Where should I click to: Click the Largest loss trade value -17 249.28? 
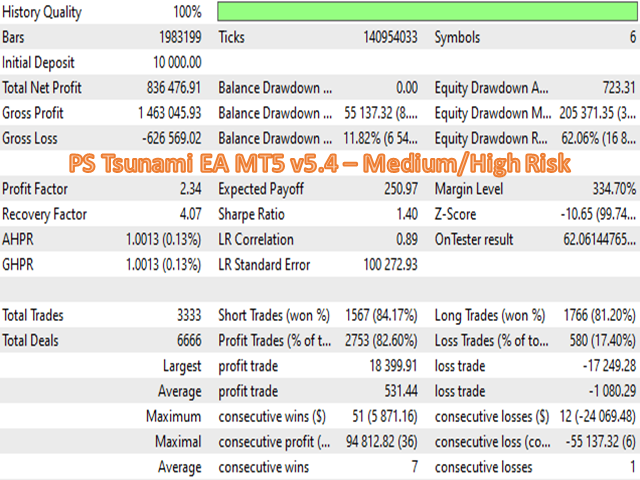pyautogui.click(x=609, y=366)
